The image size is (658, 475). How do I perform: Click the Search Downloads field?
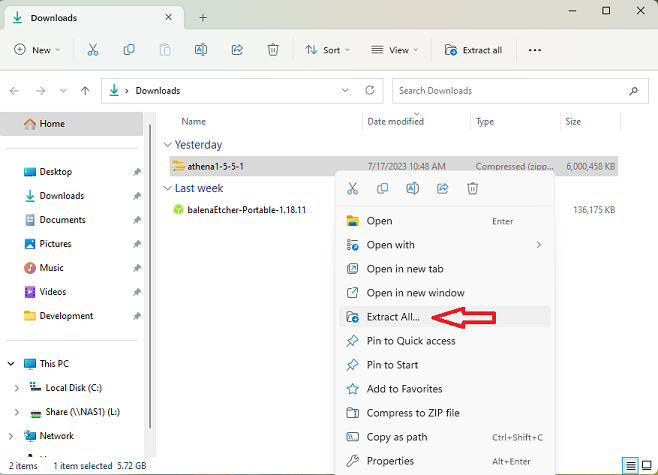[510, 91]
